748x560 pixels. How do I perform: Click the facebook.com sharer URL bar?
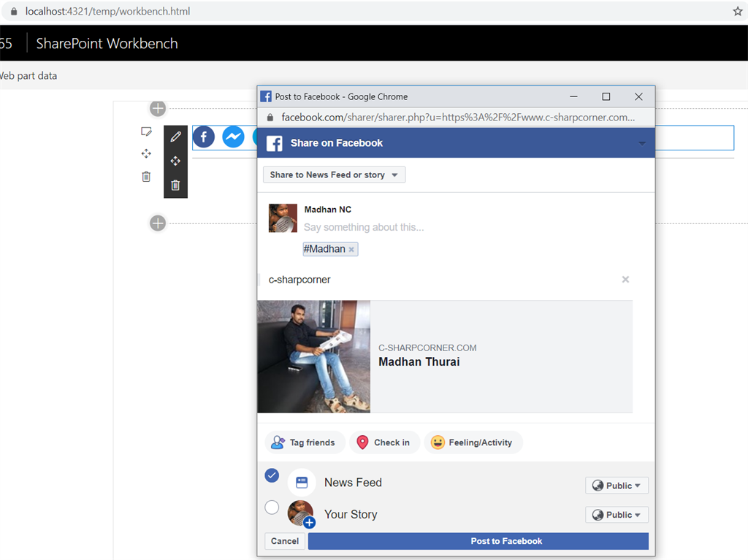(x=458, y=118)
